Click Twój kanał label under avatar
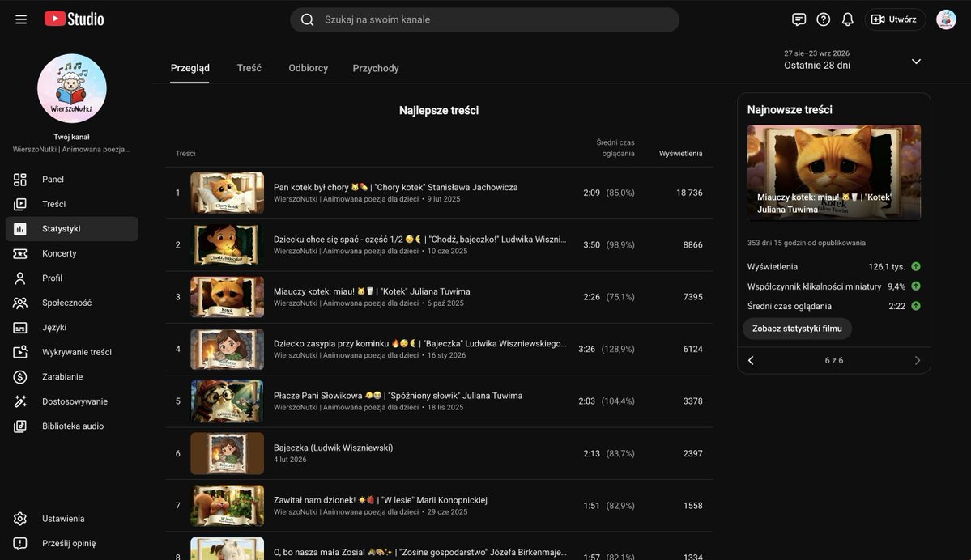 (72, 138)
